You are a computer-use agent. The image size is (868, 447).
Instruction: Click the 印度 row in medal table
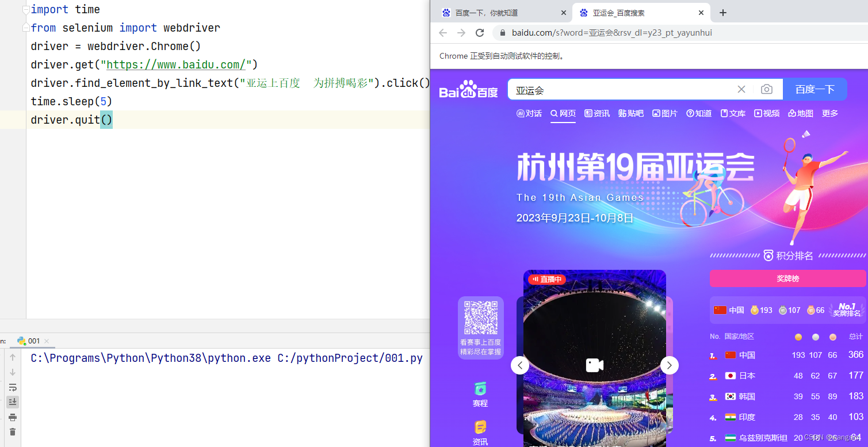pos(787,417)
